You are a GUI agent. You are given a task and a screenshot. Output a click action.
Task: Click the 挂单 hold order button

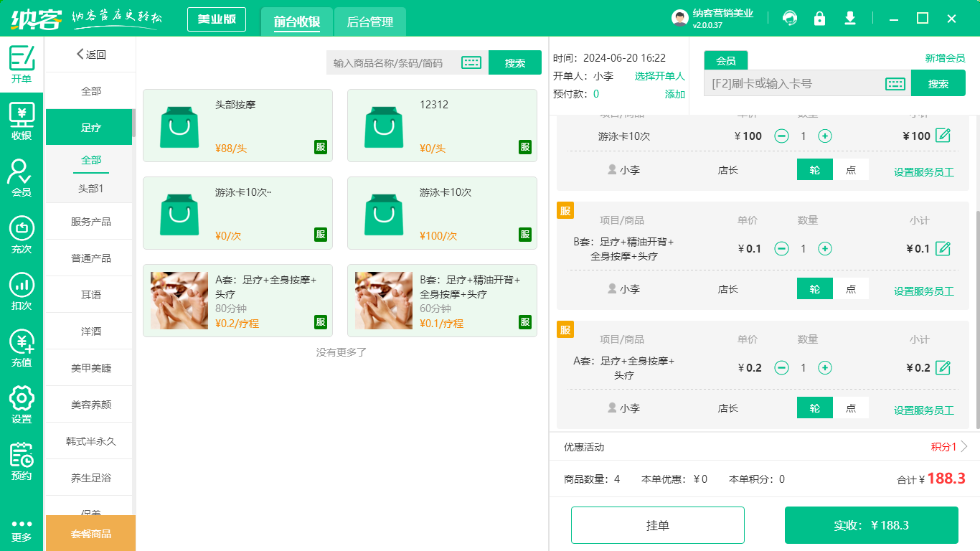coord(658,524)
